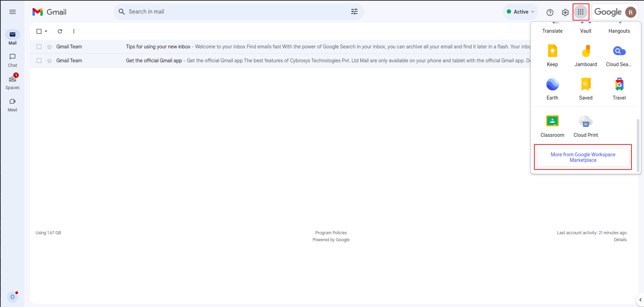The image size is (644, 307).
Task: Show search options filter icon
Action: click(354, 12)
